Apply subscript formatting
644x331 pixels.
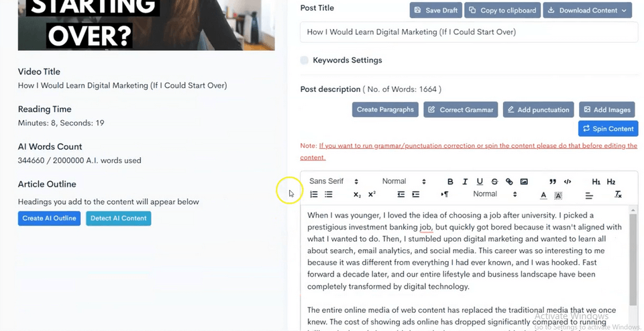click(x=357, y=195)
